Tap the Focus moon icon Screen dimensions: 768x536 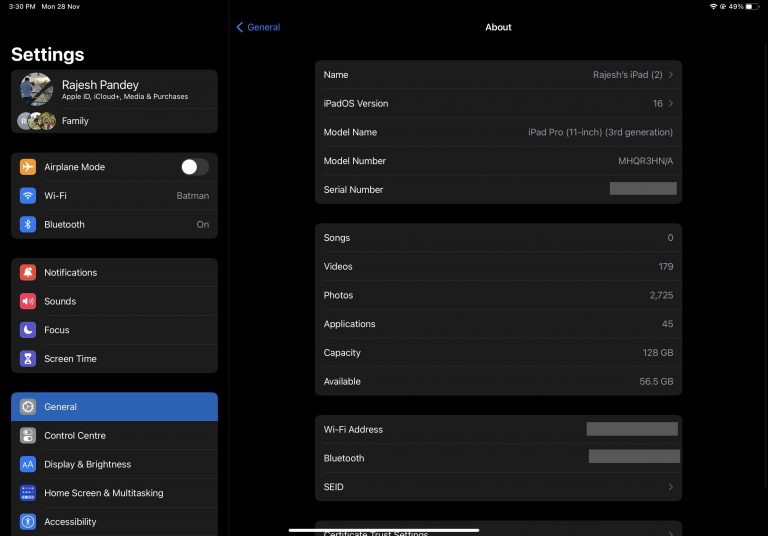[28, 330]
